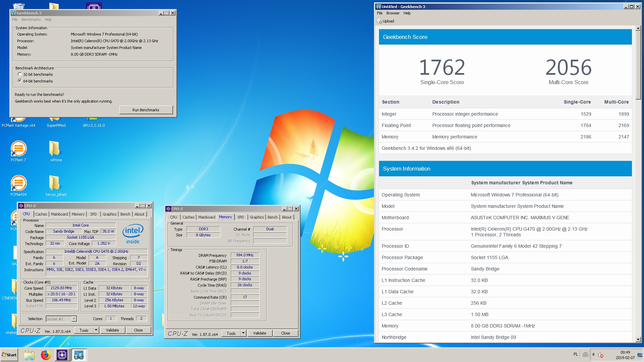Click scroll down arrow in Geekbench results
Image resolution: width=644 pixels, height=362 pixels.
click(638, 340)
